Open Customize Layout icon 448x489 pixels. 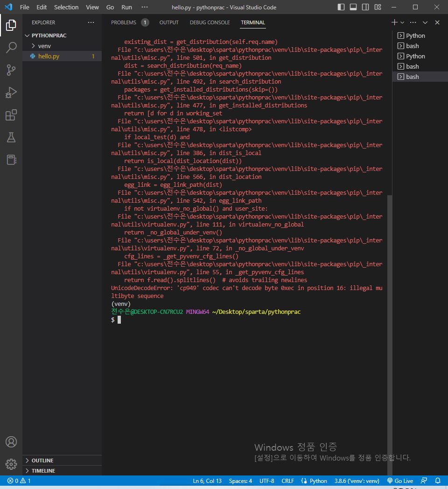tap(378, 7)
